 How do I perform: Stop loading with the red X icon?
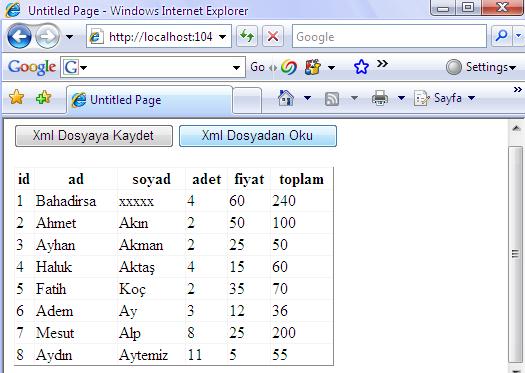tap(273, 36)
